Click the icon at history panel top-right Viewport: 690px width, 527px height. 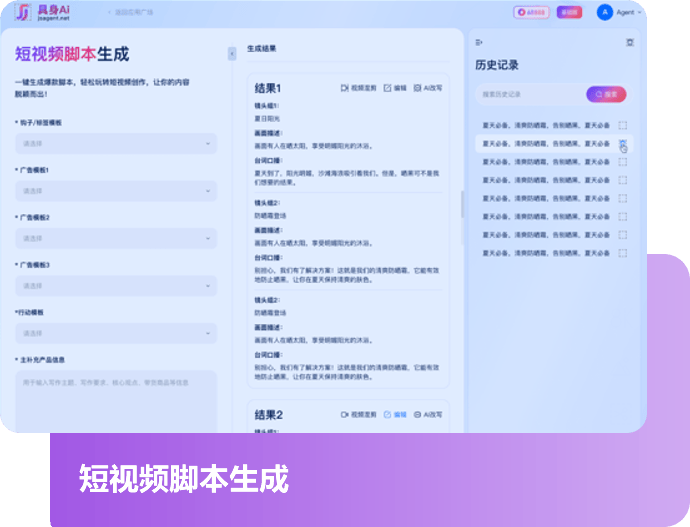point(629,42)
